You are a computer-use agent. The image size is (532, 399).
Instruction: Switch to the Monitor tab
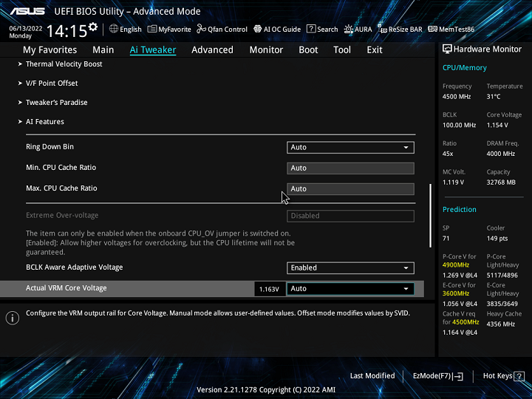[266, 50]
